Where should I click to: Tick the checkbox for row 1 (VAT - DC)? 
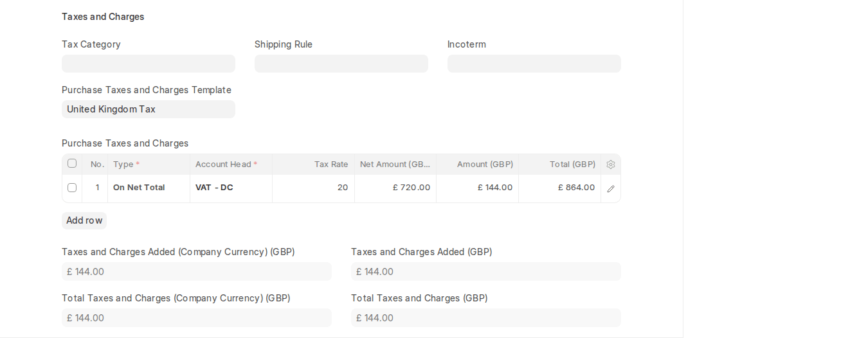[x=72, y=188]
